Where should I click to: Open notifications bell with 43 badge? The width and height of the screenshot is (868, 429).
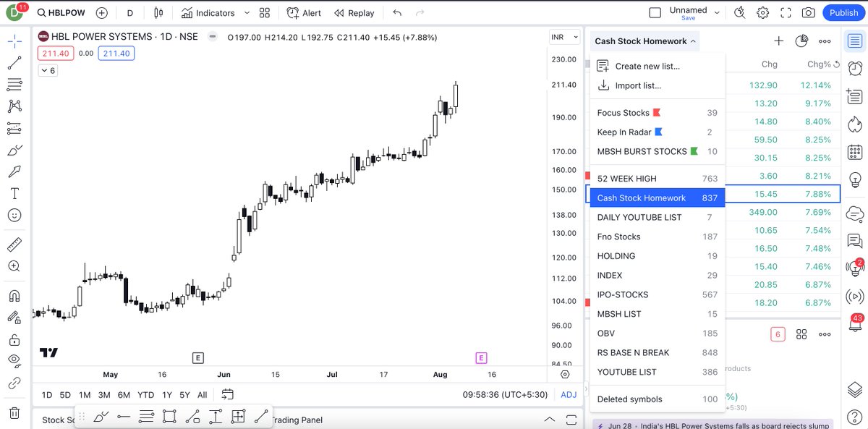point(854,325)
